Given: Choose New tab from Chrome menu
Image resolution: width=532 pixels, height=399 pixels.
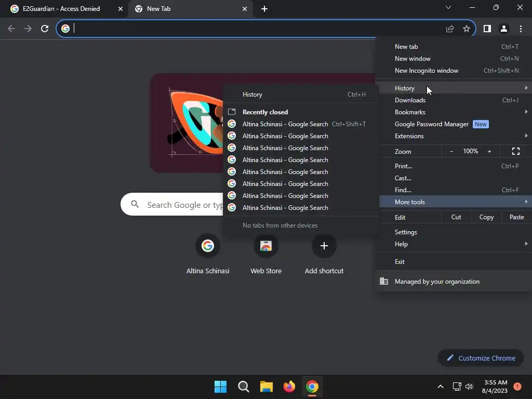Looking at the screenshot, I should point(454,47).
